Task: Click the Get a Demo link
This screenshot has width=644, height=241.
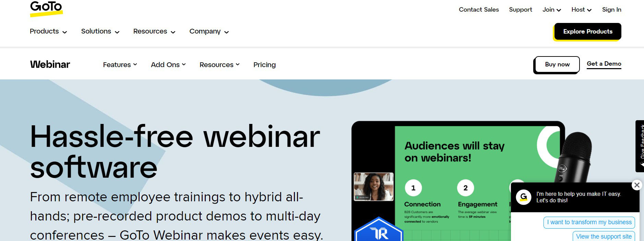Action: (x=604, y=64)
